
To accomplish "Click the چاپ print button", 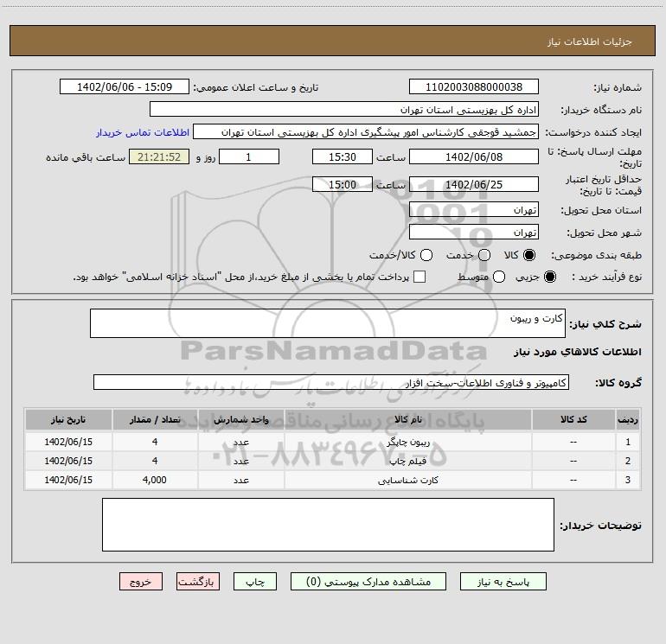I will point(255,582).
